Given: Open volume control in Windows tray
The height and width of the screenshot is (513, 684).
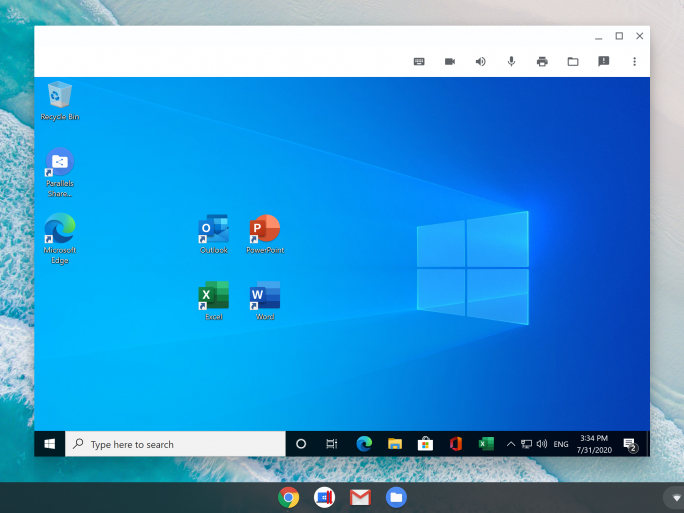Looking at the screenshot, I should click(x=542, y=444).
